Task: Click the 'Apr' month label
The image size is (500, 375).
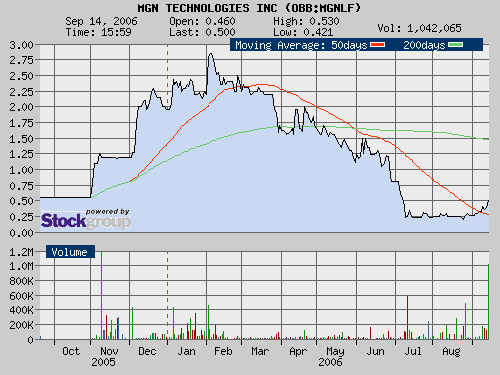Action: point(298,352)
